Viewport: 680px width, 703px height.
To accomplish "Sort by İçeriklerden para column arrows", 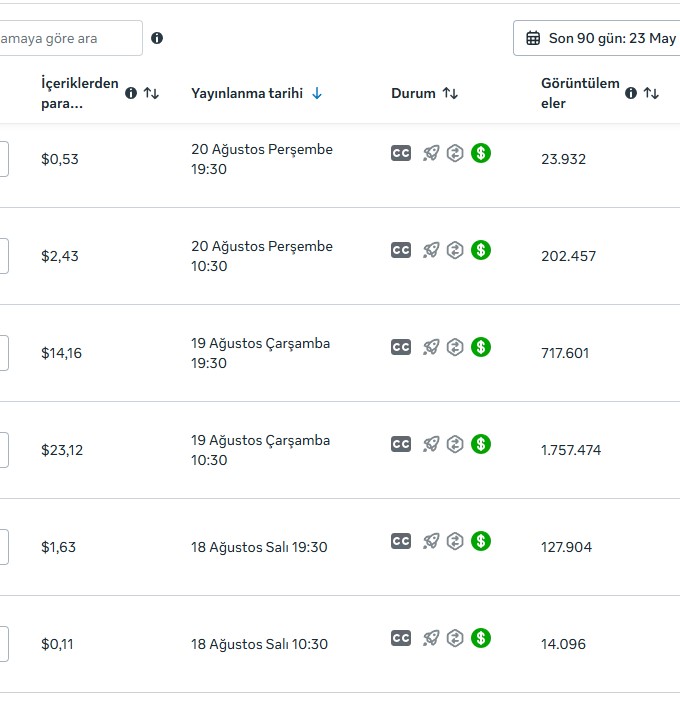I will tap(151, 93).
